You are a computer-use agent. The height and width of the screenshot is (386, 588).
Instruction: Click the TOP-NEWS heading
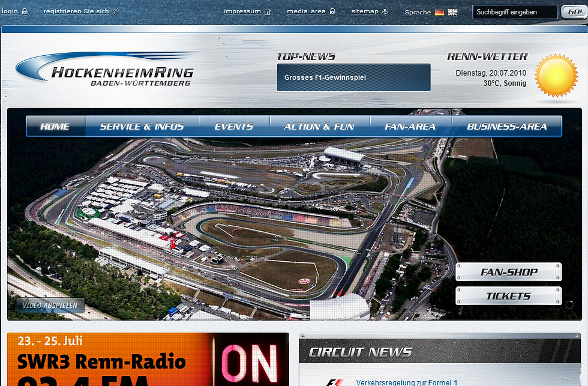305,56
